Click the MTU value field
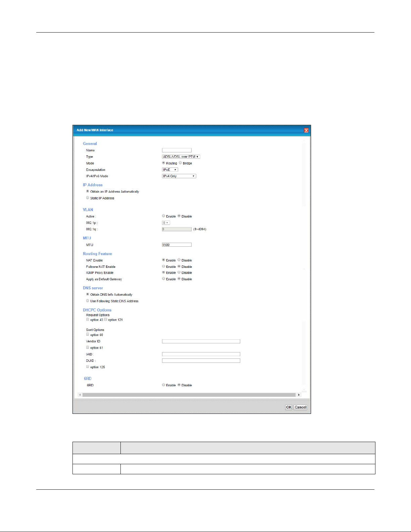The width and height of the screenshot is (411, 532). [x=176, y=245]
